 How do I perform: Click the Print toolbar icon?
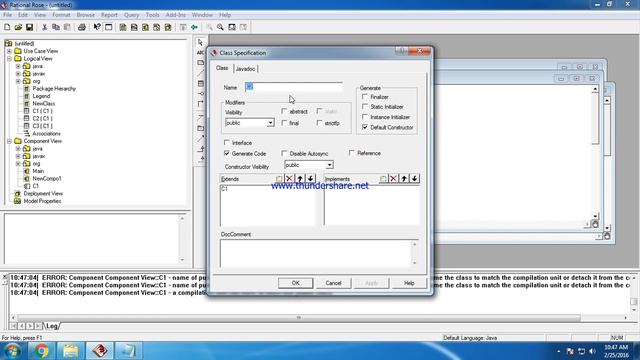click(x=82, y=27)
